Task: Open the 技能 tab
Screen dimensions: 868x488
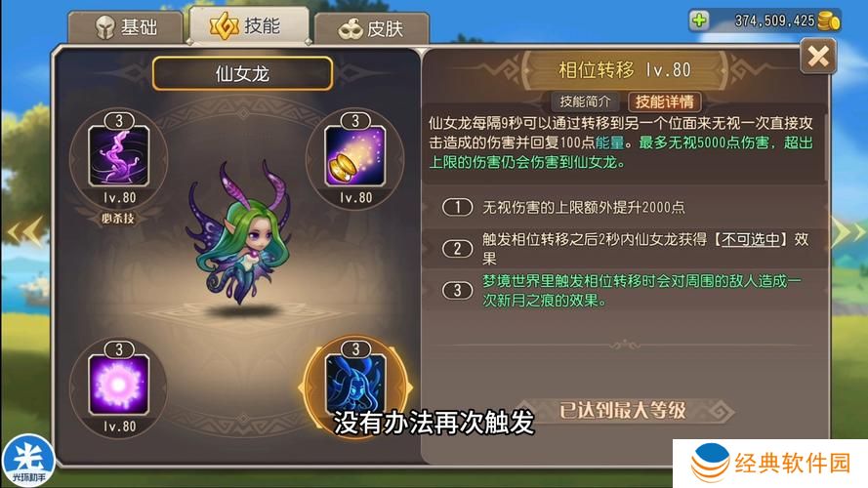Action: pyautogui.click(x=249, y=25)
